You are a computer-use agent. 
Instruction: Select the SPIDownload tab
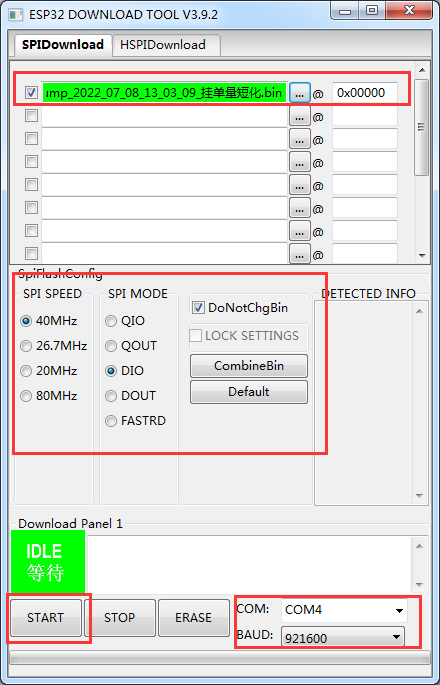point(62,45)
